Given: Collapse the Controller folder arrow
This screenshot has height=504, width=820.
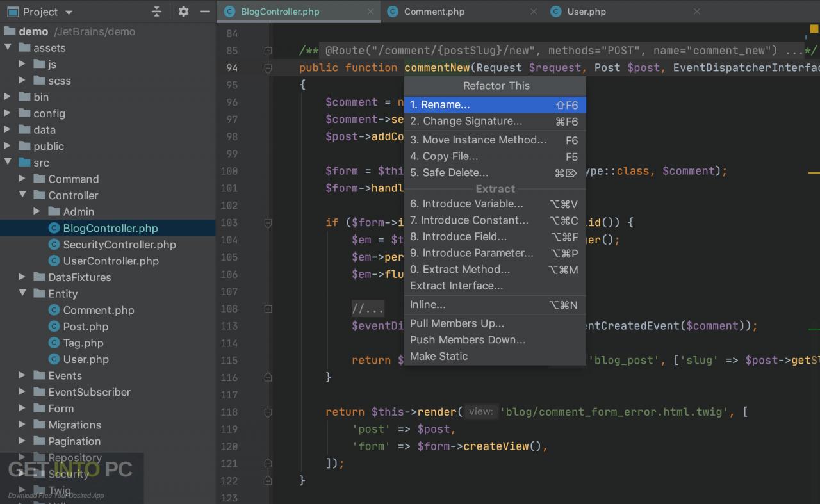Looking at the screenshot, I should (x=22, y=195).
